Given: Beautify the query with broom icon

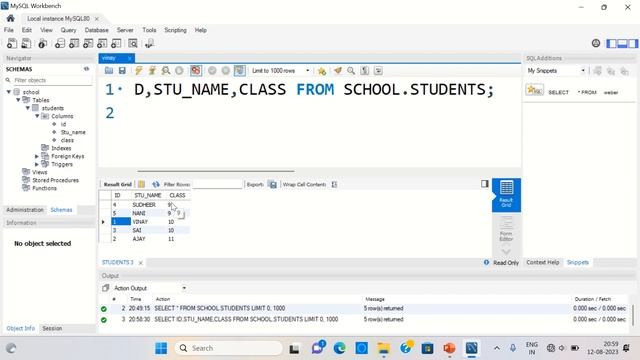Looking at the screenshot, I should pyautogui.click(x=338, y=71).
